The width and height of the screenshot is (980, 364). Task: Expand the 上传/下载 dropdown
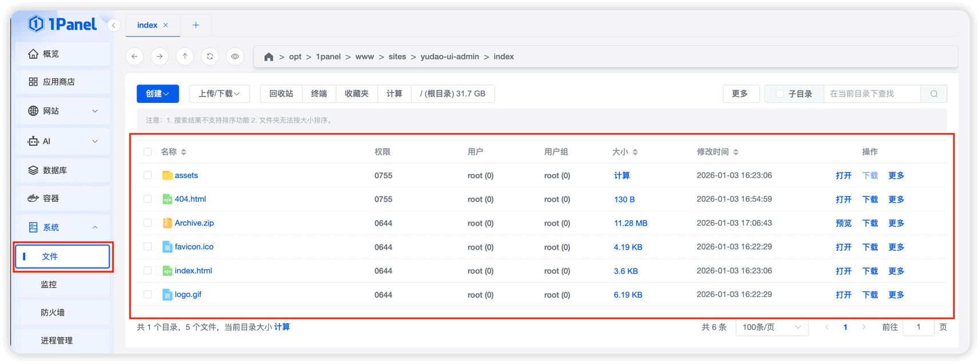tap(219, 94)
